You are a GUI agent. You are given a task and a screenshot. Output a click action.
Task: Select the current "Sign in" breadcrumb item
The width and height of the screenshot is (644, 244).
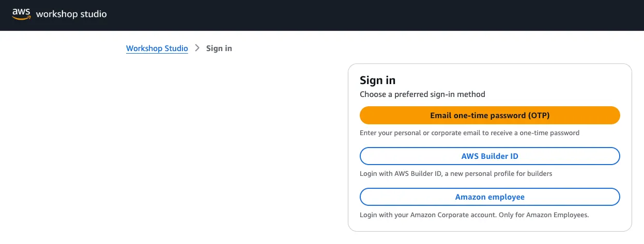coord(219,48)
